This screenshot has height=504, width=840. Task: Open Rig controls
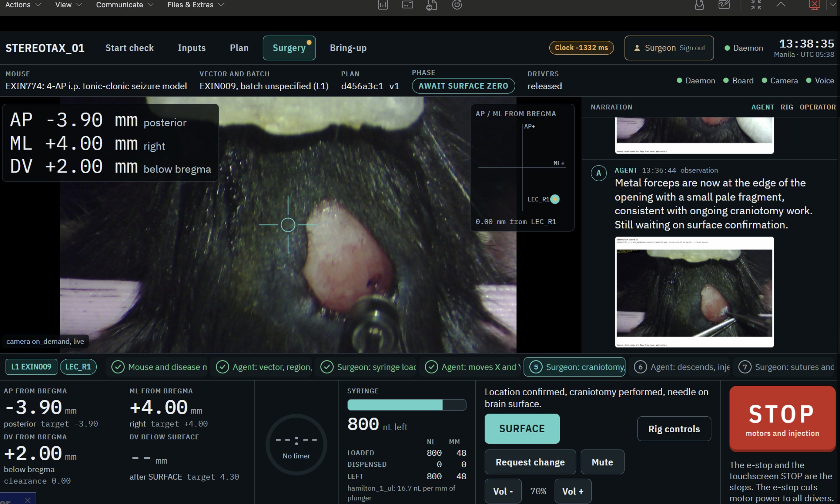tap(674, 429)
